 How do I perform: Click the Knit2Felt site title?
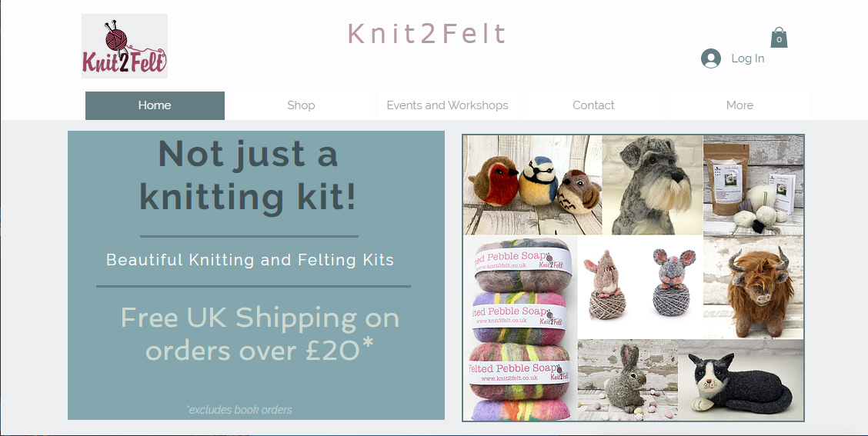click(x=427, y=34)
